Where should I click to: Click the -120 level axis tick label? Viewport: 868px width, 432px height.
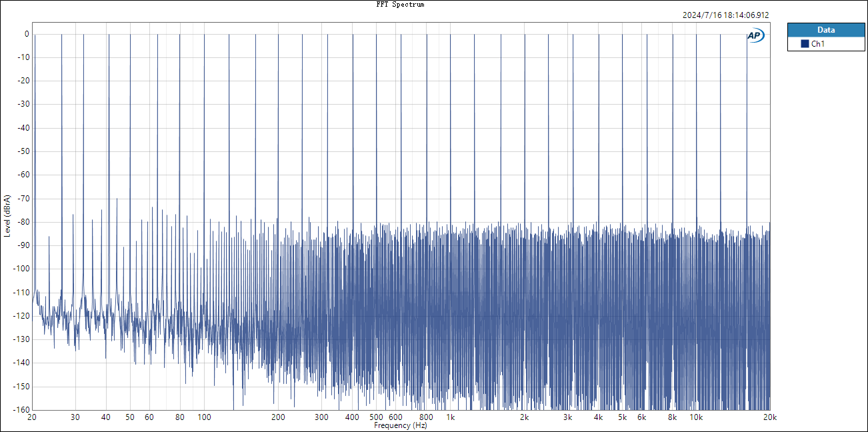pyautogui.click(x=21, y=316)
